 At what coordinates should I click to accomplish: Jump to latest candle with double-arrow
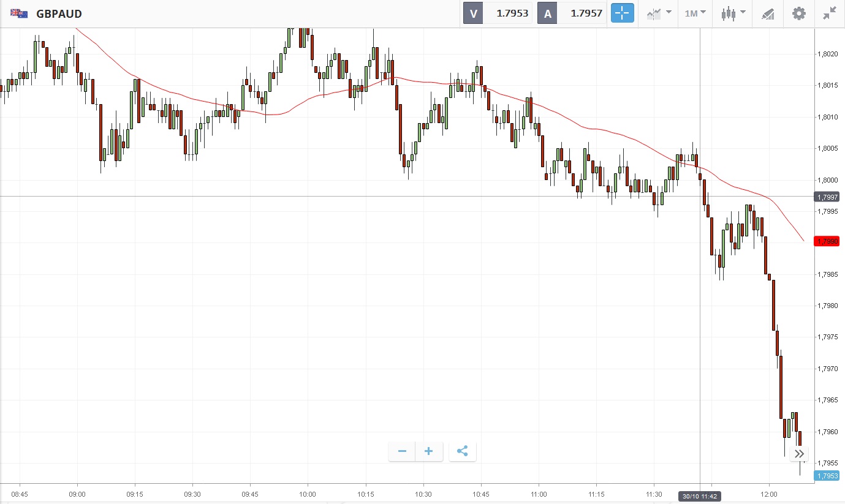click(x=799, y=454)
